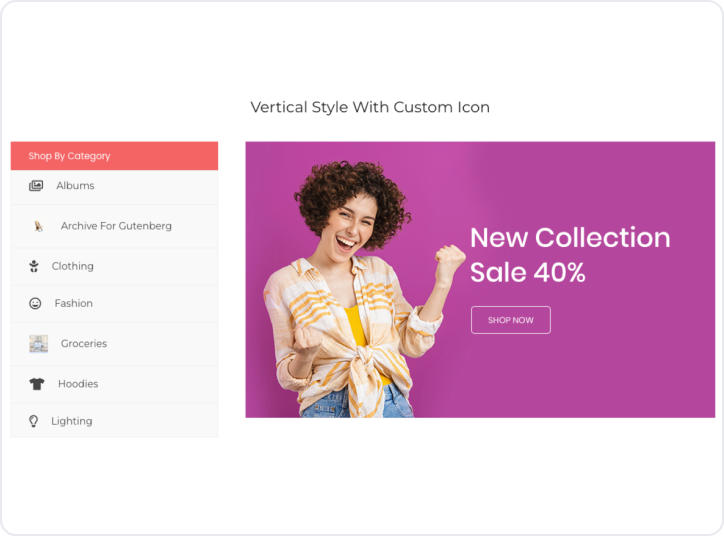Choose Groceries from the category list
This screenshot has height=536, width=724.
(x=84, y=344)
